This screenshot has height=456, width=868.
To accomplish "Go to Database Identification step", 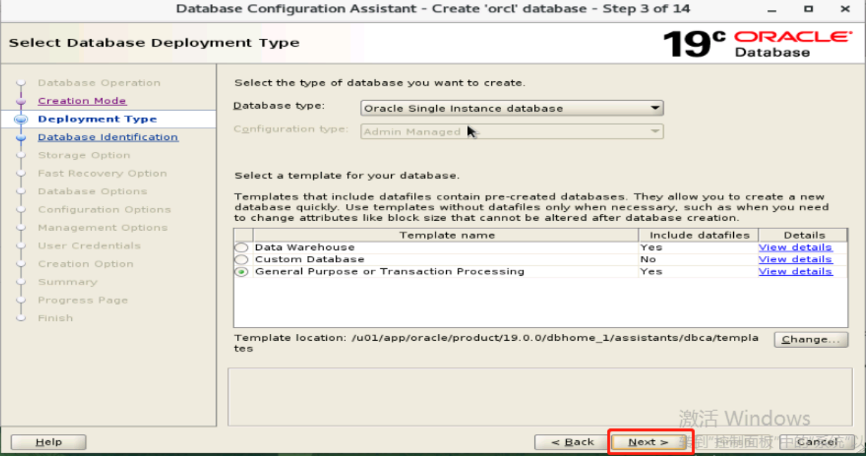I will 108,137.
